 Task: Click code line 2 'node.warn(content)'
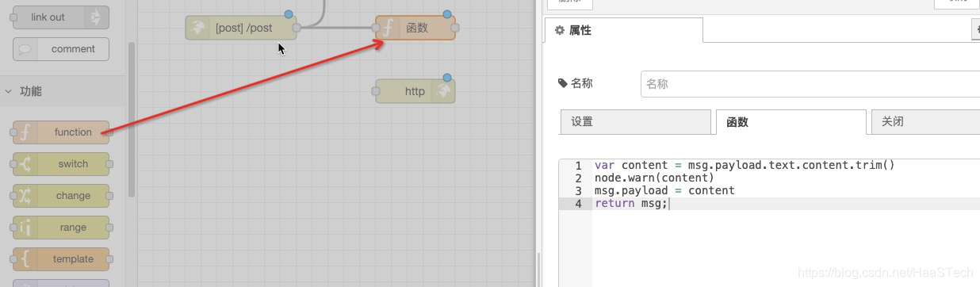point(654,178)
